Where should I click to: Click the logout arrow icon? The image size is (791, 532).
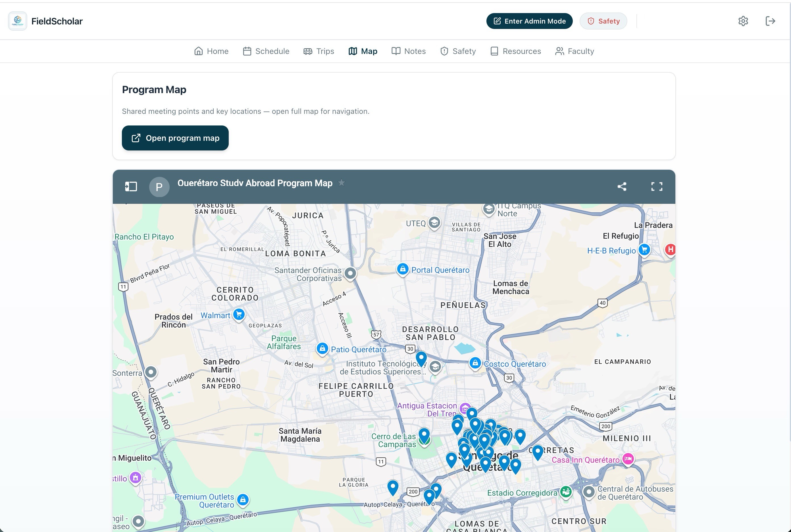point(770,21)
